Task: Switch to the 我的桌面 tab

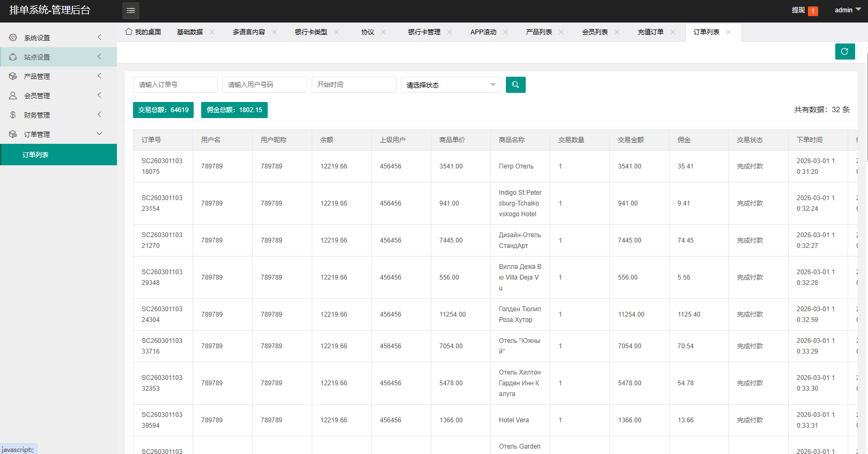Action: [143, 32]
